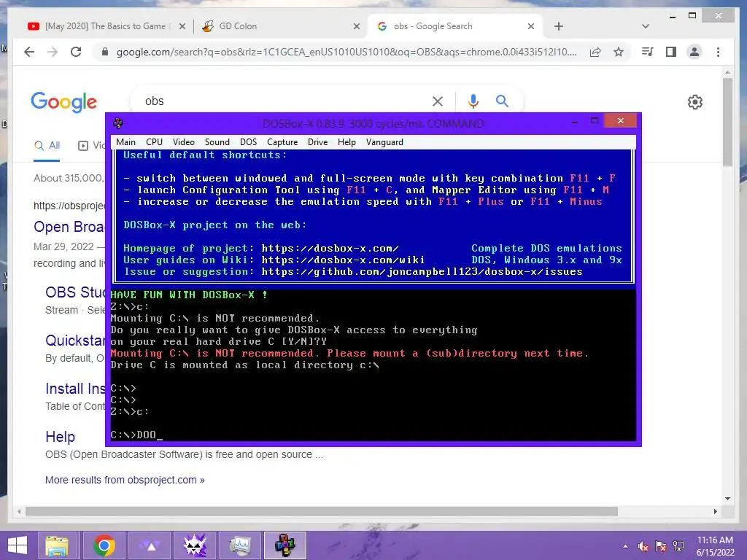The width and height of the screenshot is (747, 560).
Task: Click the Chrome vertical scrollbar thumb
Action: [727, 122]
